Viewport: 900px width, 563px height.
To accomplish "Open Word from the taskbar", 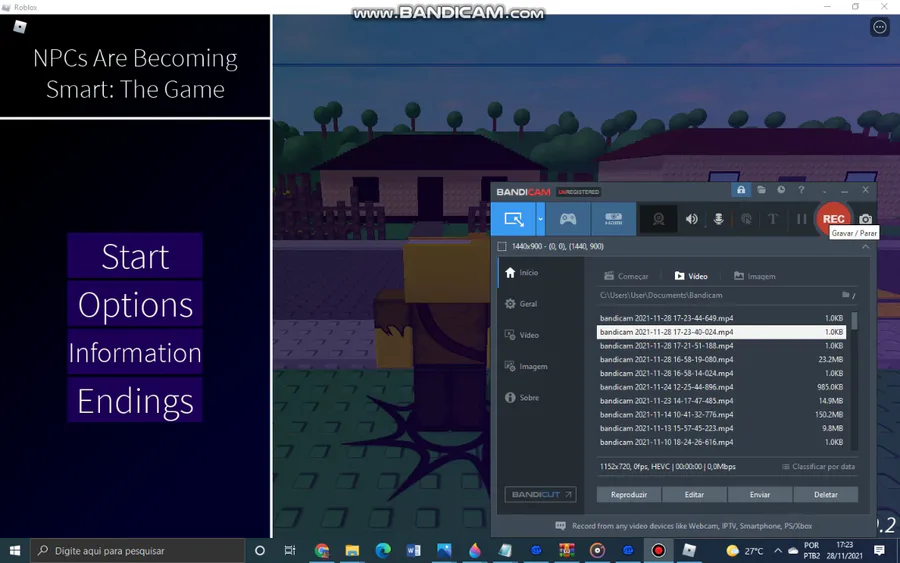I will pyautogui.click(x=413, y=550).
